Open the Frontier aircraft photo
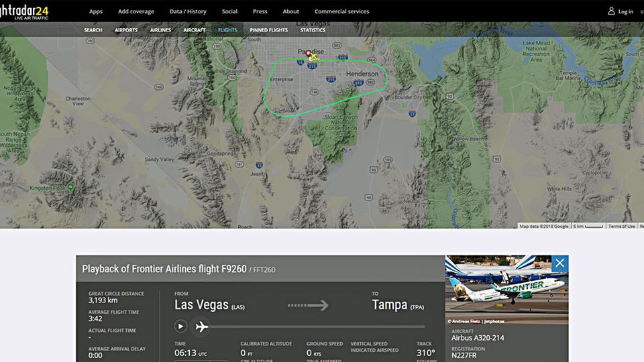This screenshot has height=362, width=644. coord(506,290)
